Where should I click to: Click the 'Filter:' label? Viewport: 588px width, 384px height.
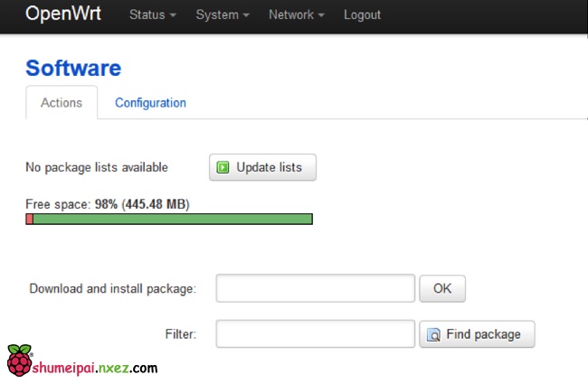pyautogui.click(x=181, y=333)
